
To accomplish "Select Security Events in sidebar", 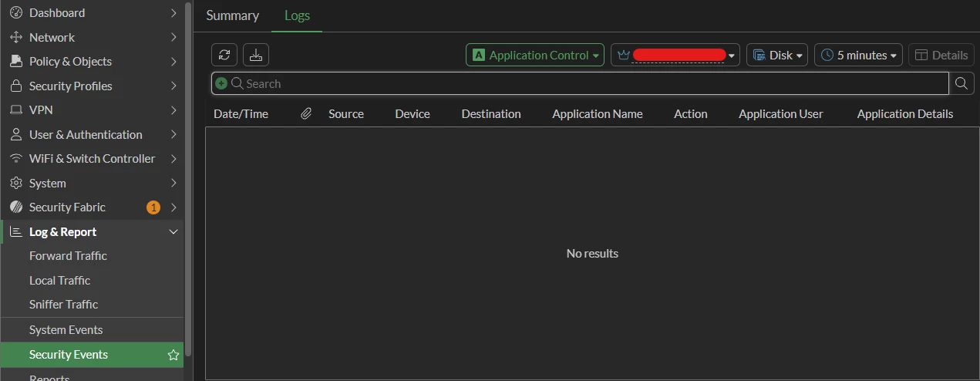I will click(x=92, y=355).
